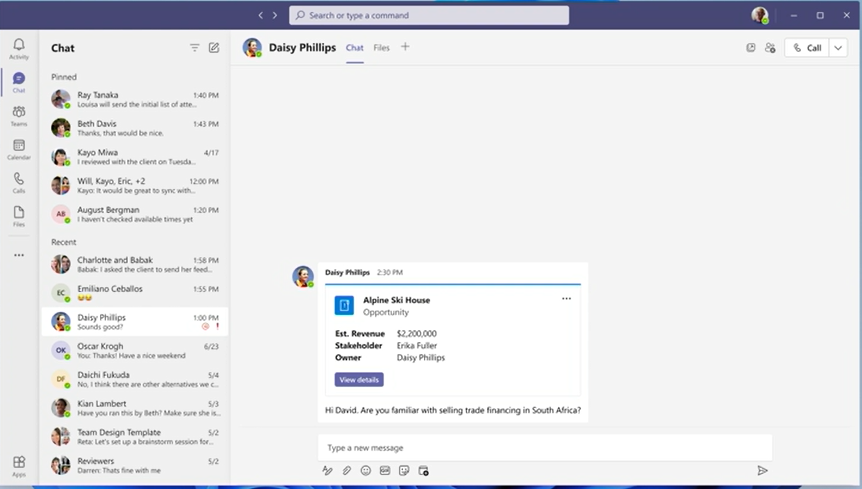Click the Alpine Ski House card title
Screen dimensions: 862x489
[396, 300]
